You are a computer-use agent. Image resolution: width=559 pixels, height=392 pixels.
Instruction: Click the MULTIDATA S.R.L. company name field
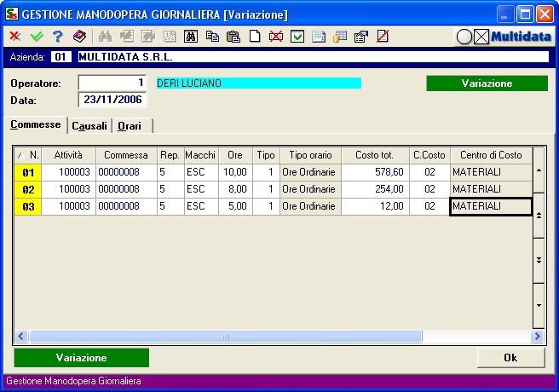click(314, 57)
